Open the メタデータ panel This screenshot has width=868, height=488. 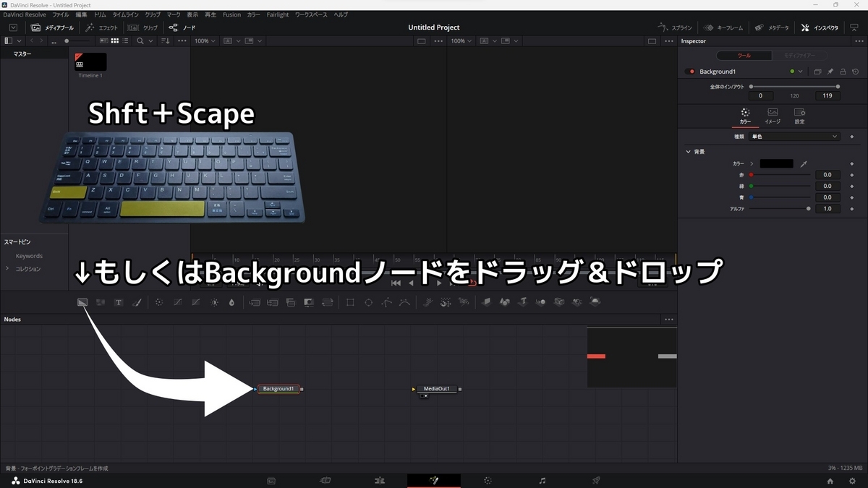(x=772, y=27)
